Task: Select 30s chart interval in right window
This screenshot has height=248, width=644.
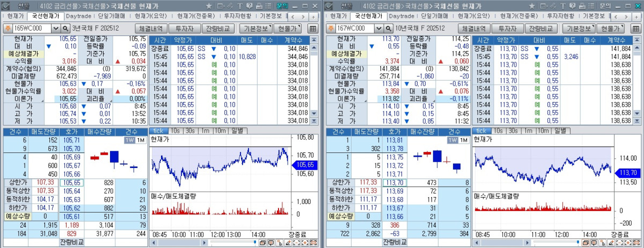Action: point(513,130)
